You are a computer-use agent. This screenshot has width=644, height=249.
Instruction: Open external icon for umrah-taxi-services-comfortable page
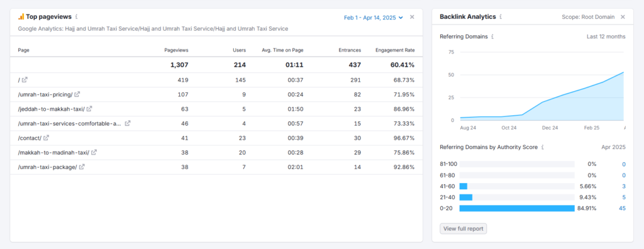[128, 123]
